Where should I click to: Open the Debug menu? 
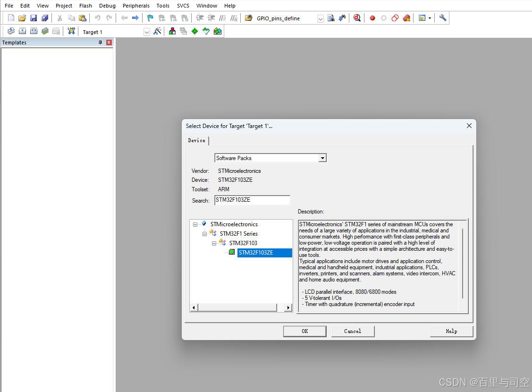click(107, 6)
